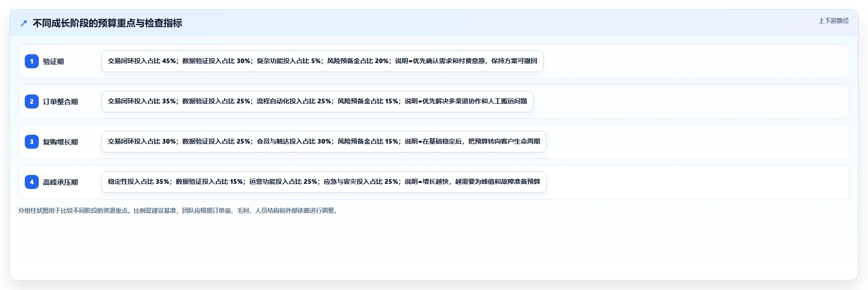The height and width of the screenshot is (290, 868).
Task: Click the detail box starting 交易闭环投入占比 30%
Action: [324, 142]
